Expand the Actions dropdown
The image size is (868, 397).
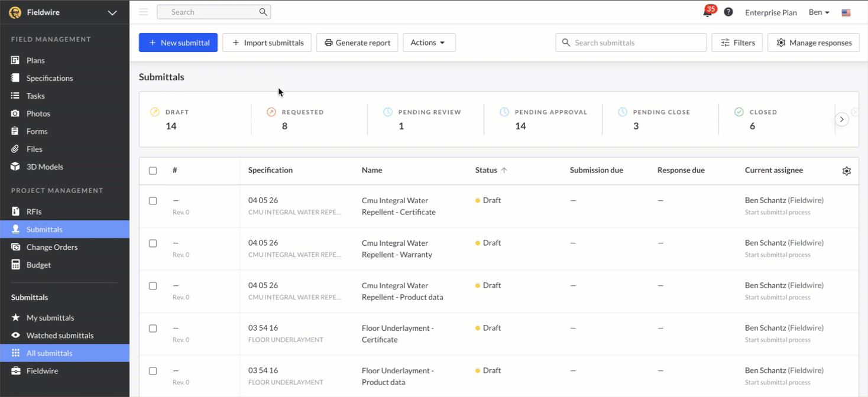pos(429,43)
